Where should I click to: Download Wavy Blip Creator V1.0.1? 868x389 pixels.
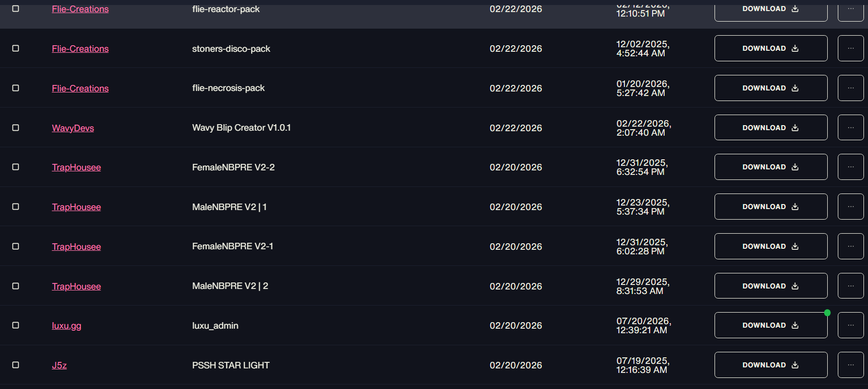coord(771,128)
